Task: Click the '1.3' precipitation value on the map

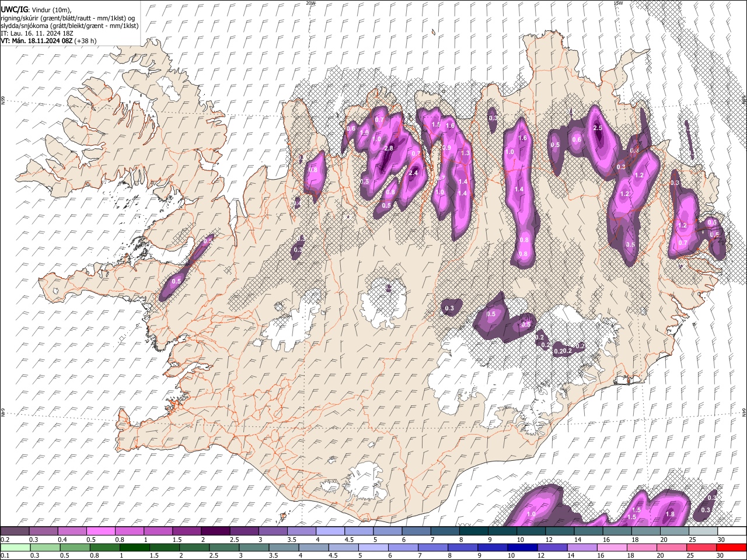Action: pos(465,153)
